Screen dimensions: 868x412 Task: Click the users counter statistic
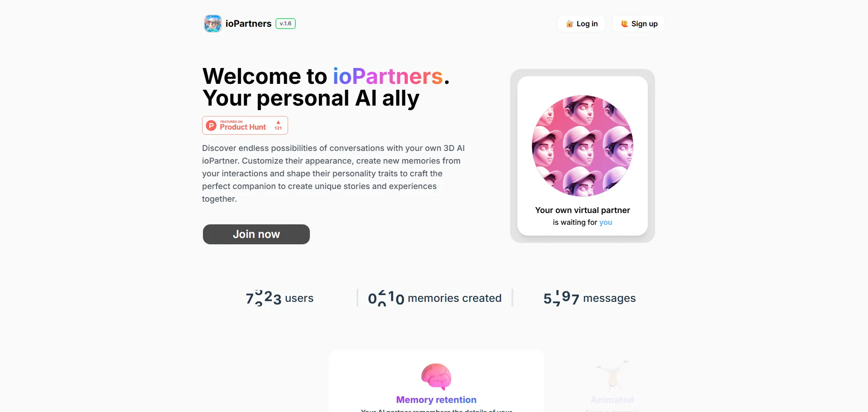point(280,298)
